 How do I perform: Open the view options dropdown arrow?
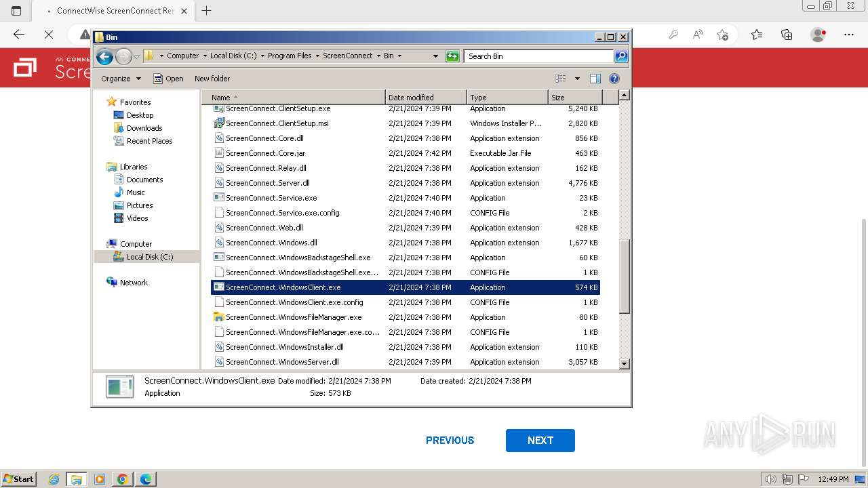[x=577, y=79]
